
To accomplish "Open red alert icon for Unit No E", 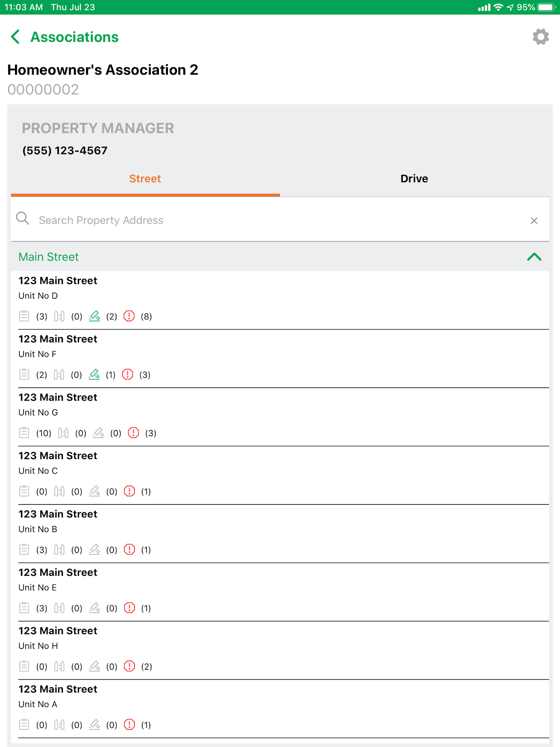I will [x=129, y=608].
